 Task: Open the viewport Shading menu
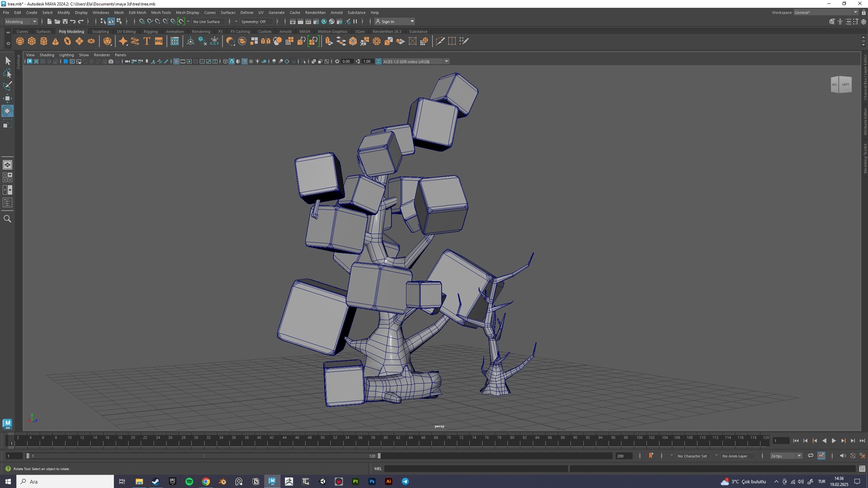click(x=47, y=55)
